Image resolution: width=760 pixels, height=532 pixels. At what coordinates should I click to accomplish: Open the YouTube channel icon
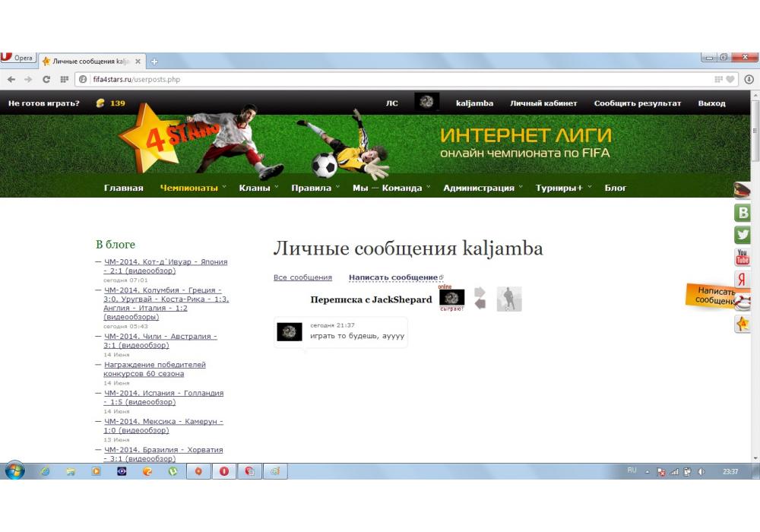[x=743, y=258]
